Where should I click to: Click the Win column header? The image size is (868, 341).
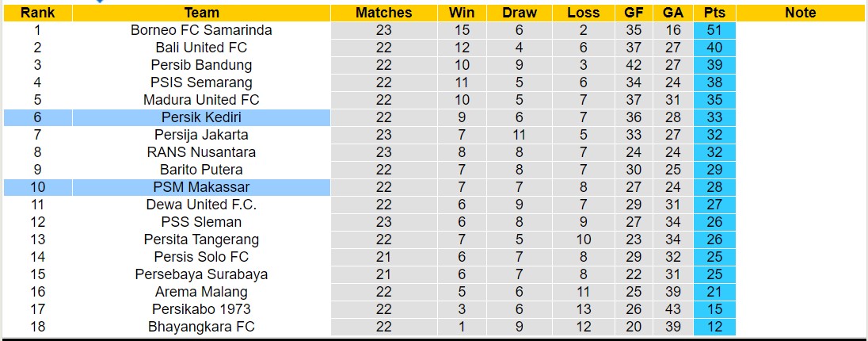click(x=462, y=13)
